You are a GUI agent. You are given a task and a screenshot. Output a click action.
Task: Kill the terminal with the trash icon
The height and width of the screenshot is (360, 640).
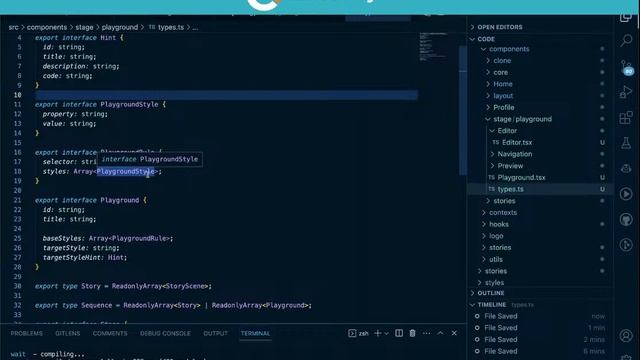tap(413, 333)
